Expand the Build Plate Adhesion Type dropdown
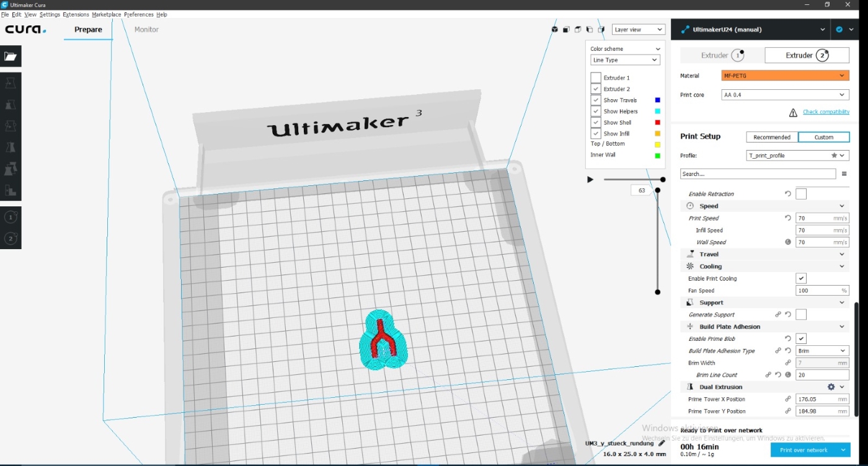The image size is (868, 466). click(x=821, y=351)
